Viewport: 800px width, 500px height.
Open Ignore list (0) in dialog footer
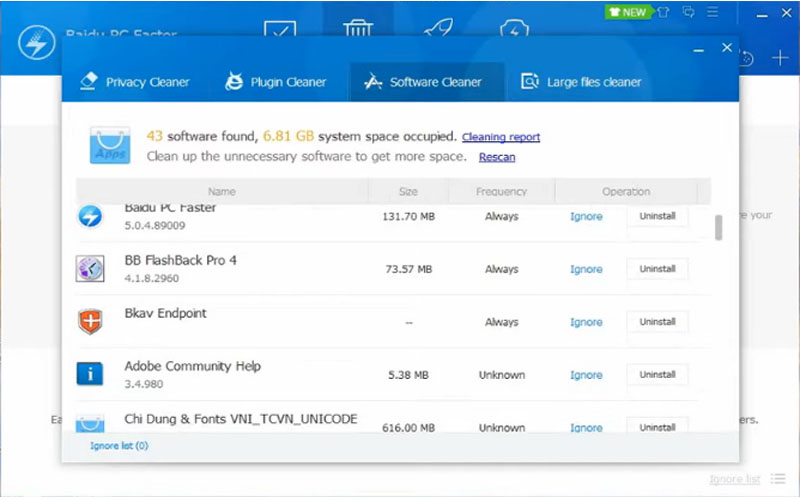(x=119, y=446)
